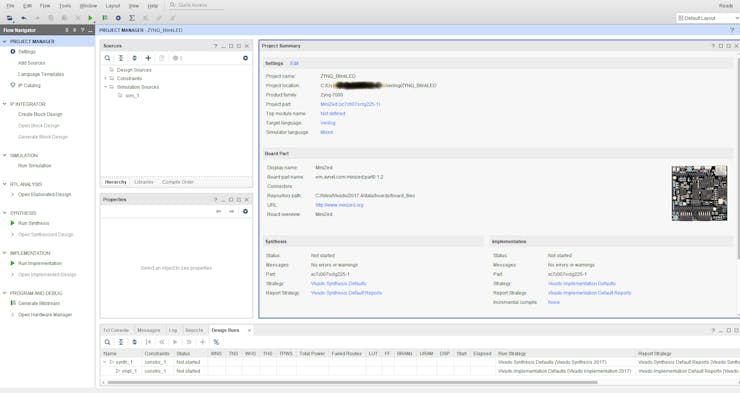The width and height of the screenshot is (740, 393).
Task: Click Design Runs launch run arrow
Action: [175, 342]
